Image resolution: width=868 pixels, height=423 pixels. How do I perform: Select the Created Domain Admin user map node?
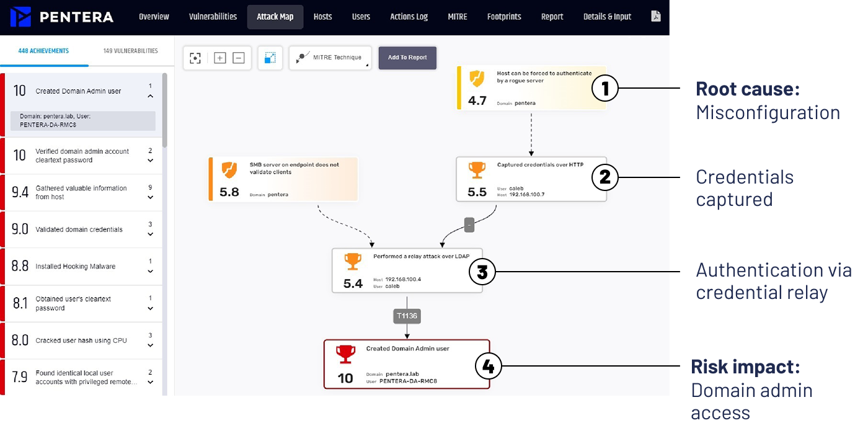[x=407, y=364]
